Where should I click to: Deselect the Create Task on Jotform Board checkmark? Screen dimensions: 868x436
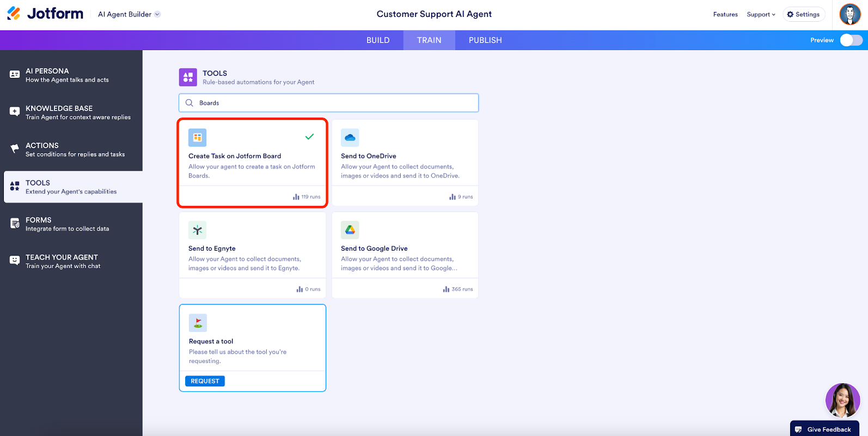tap(309, 137)
